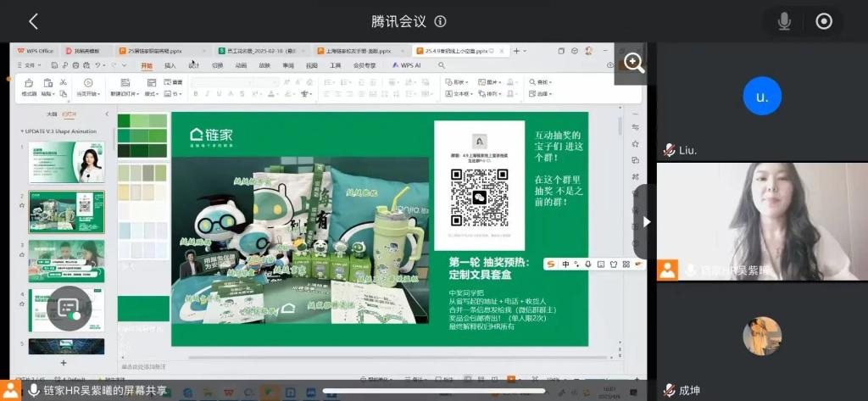Select participant 成坤's avatar tile
This screenshot has height=401, width=868.
tap(762, 337)
